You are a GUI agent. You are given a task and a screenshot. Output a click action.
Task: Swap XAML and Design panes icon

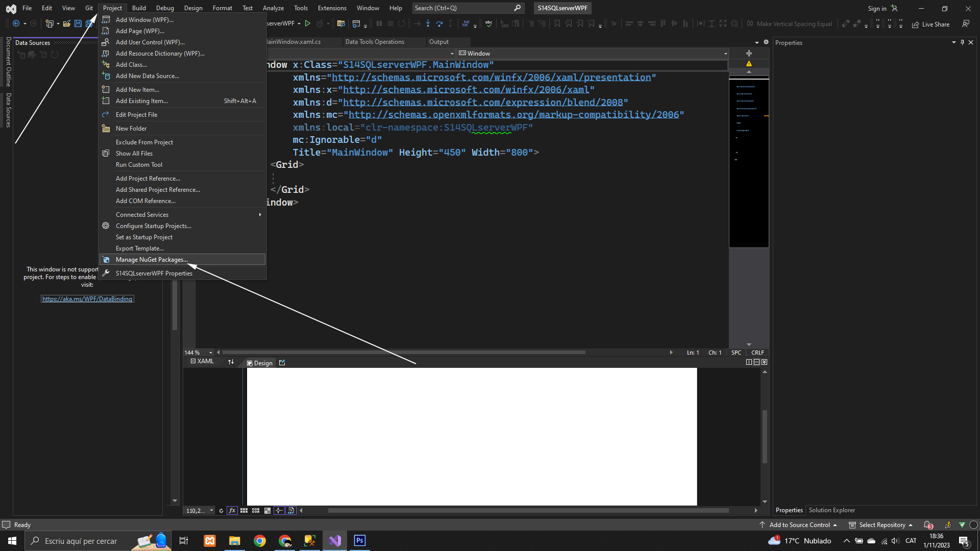(x=231, y=362)
